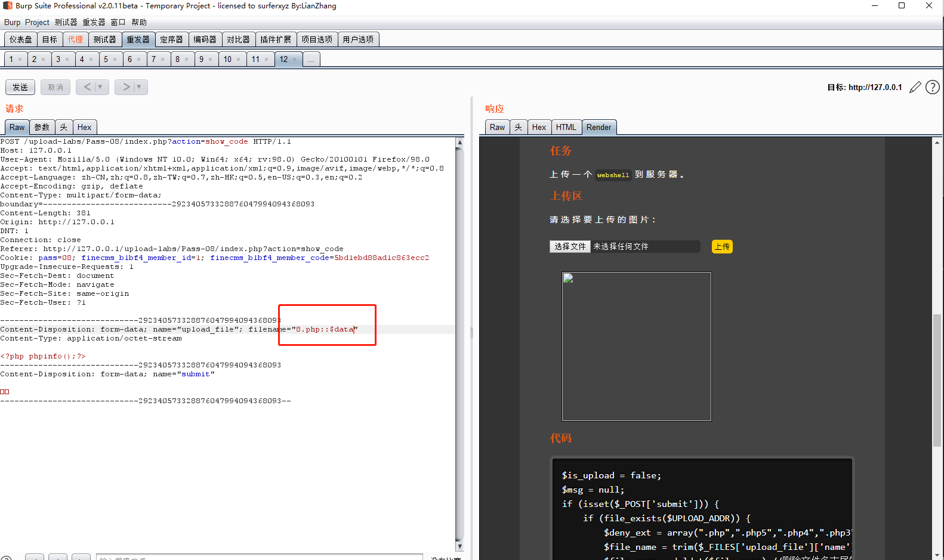Go back to previous request with the < arrow
This screenshot has width=944, height=560.
(87, 87)
